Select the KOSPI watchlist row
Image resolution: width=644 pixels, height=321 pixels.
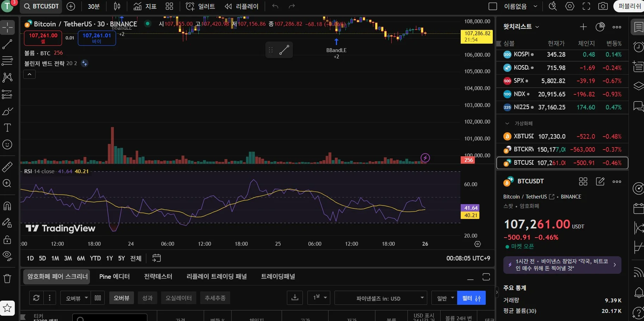[x=562, y=55]
